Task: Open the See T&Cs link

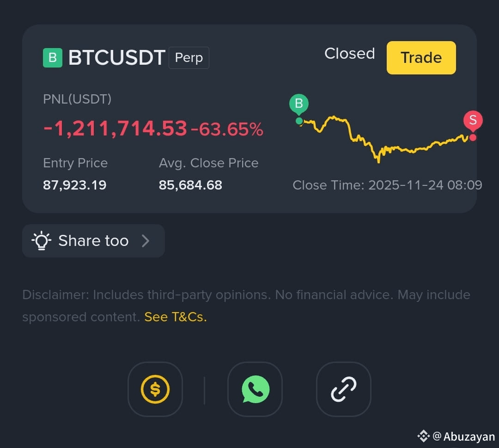Action: pyautogui.click(x=176, y=317)
